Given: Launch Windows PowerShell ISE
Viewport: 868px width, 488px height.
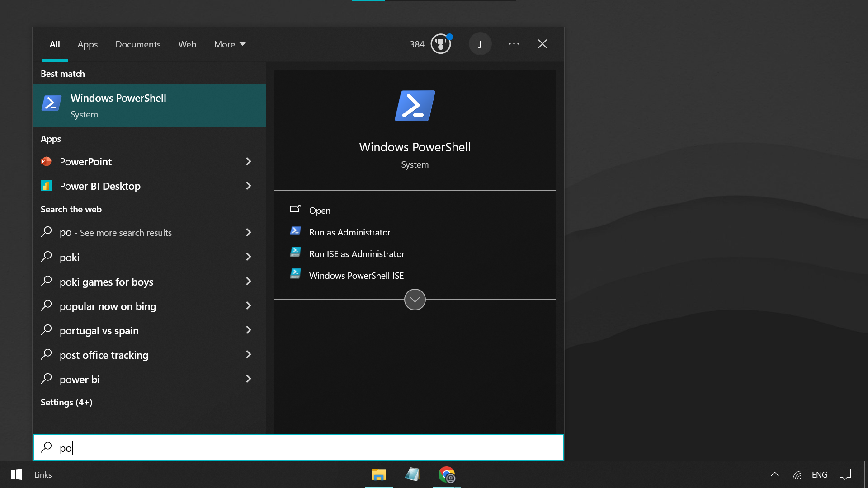Looking at the screenshot, I should point(356,276).
